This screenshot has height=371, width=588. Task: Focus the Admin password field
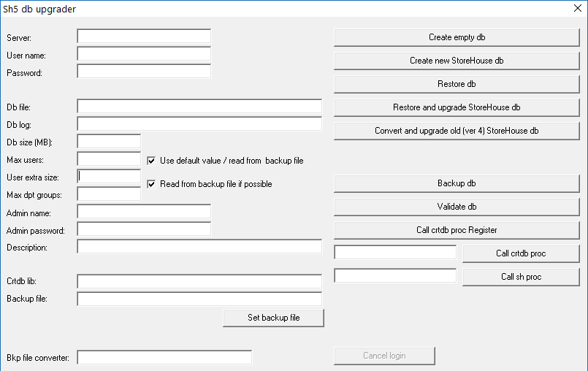[144, 229]
